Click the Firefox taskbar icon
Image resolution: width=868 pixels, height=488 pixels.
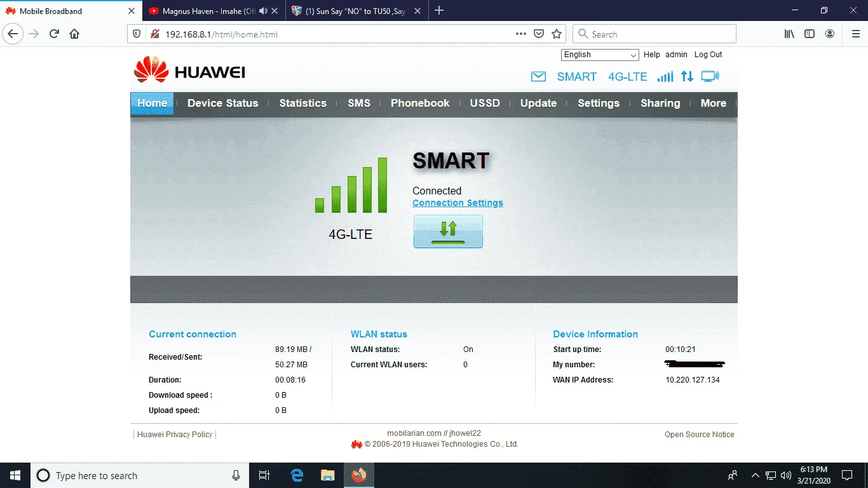(359, 475)
